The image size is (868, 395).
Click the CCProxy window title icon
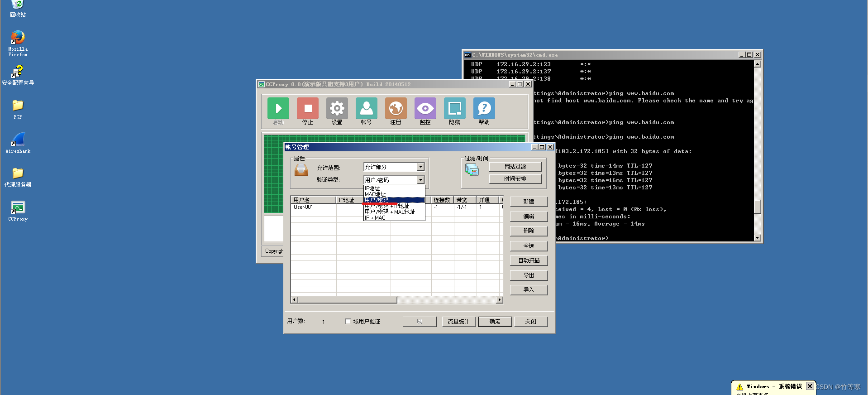261,84
